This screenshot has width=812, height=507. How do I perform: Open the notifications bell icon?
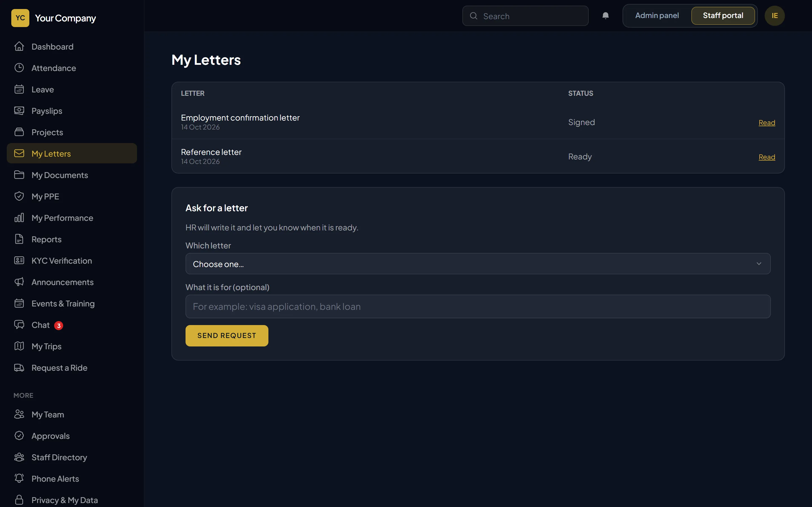(605, 16)
